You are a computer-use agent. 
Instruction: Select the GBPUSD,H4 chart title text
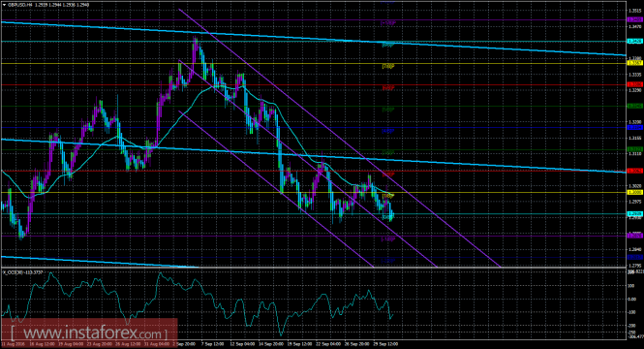(20, 5)
